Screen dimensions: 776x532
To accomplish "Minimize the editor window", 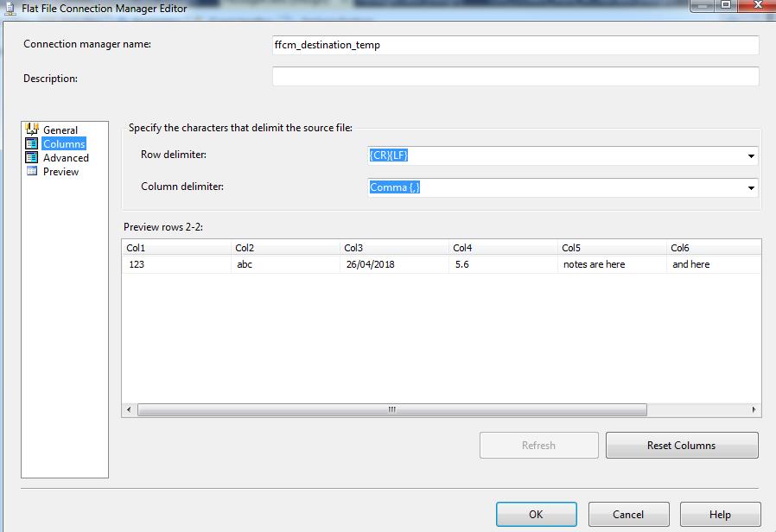I will point(702,5).
